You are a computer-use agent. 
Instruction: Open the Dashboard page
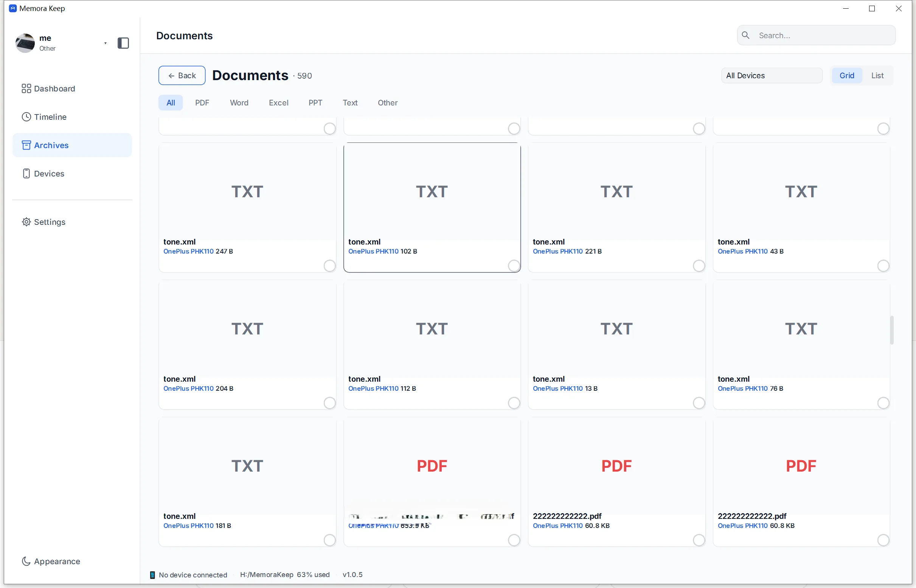(x=72, y=88)
